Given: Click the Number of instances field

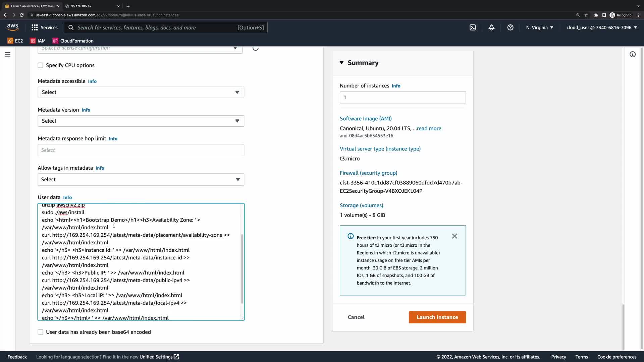Looking at the screenshot, I should 402,98.
